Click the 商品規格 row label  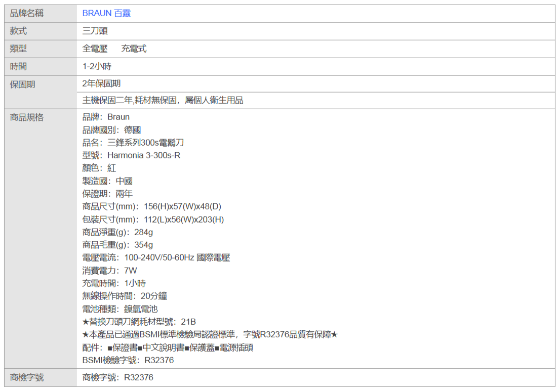pyautogui.click(x=27, y=118)
